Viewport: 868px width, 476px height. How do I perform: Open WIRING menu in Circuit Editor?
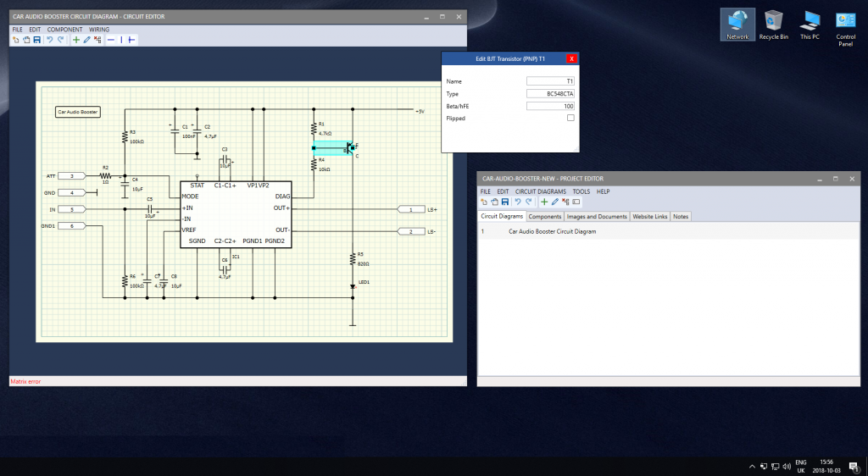(x=99, y=30)
